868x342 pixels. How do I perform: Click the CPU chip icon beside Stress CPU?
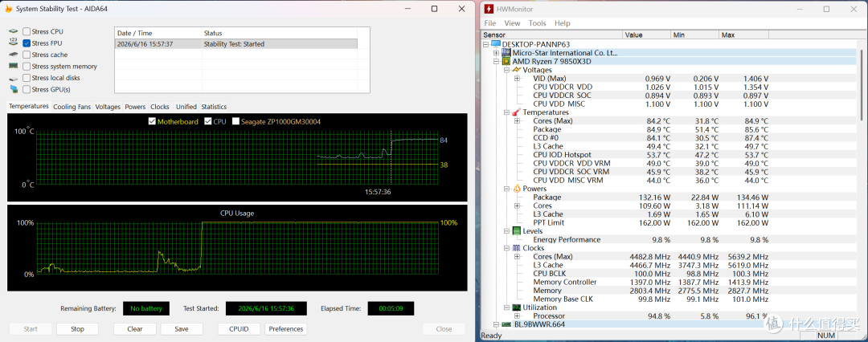(14, 31)
